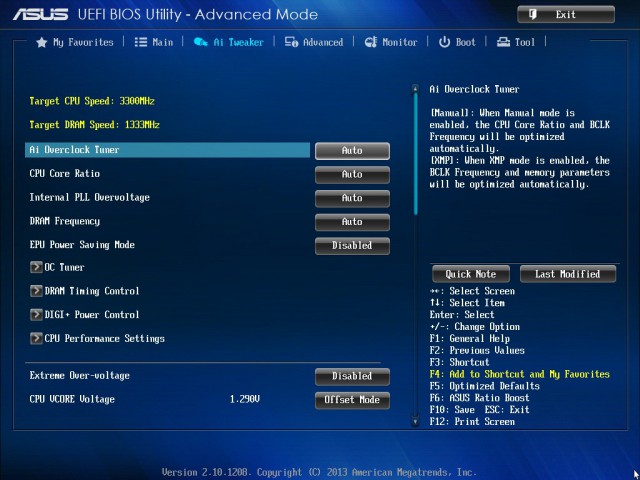Click arrow icon beside DRAM Timing Control
640x480 pixels.
point(36,291)
